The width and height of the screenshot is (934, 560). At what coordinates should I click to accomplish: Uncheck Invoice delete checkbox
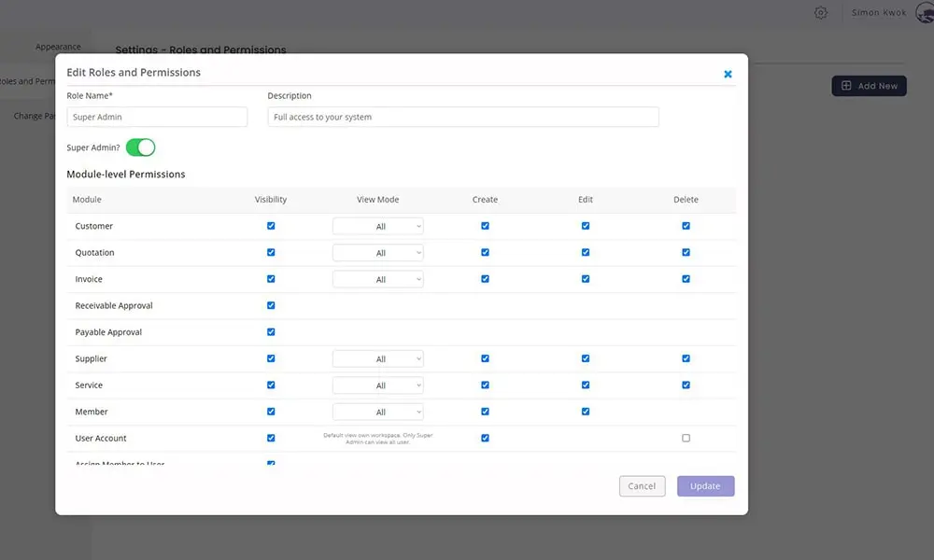[686, 279]
